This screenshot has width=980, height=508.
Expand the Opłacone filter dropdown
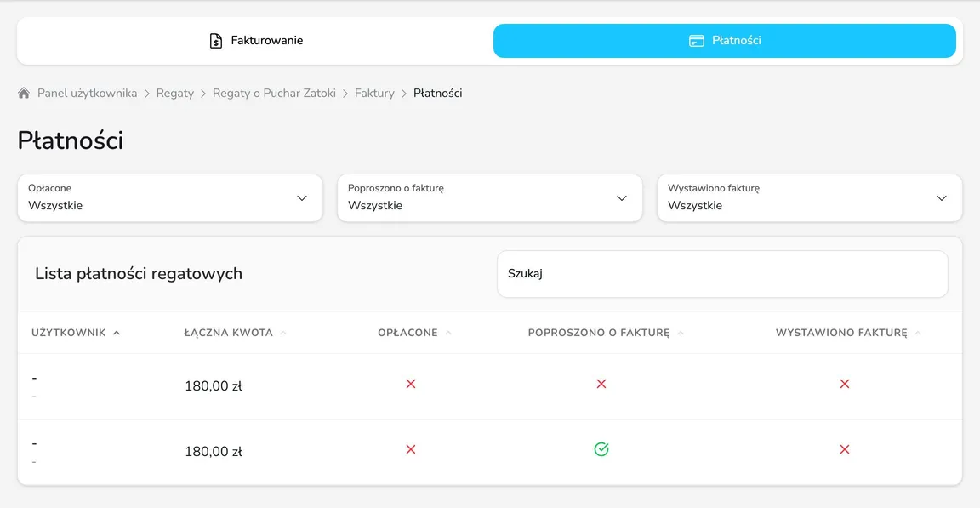pyautogui.click(x=170, y=198)
